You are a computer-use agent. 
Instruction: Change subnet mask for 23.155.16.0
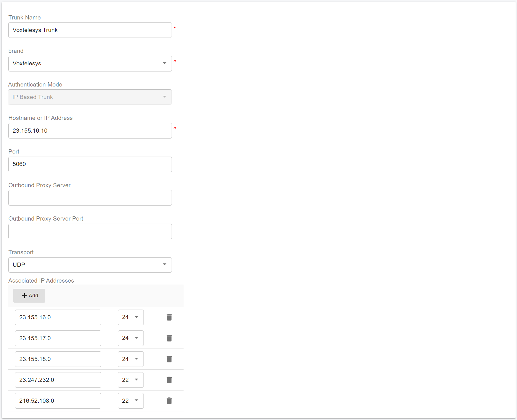pos(130,317)
